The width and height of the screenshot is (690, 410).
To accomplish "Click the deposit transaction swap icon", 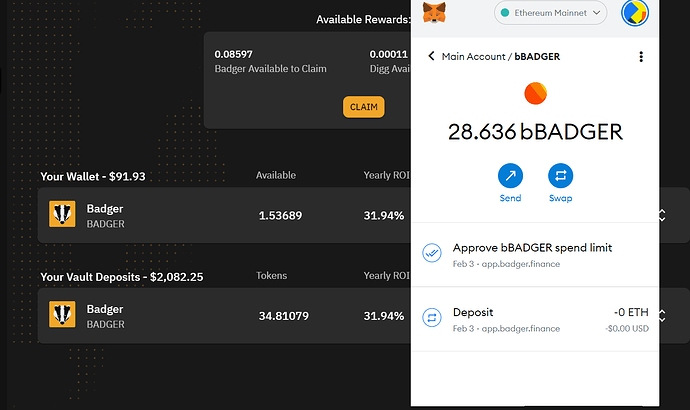I will click(x=432, y=318).
